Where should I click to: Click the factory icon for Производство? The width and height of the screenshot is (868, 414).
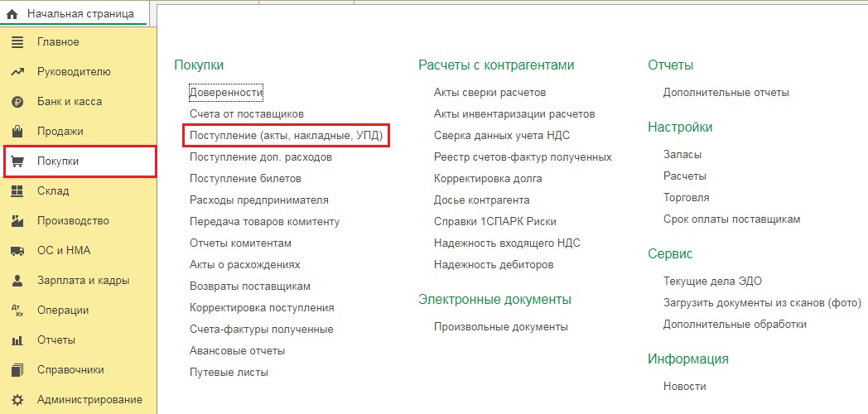17,221
